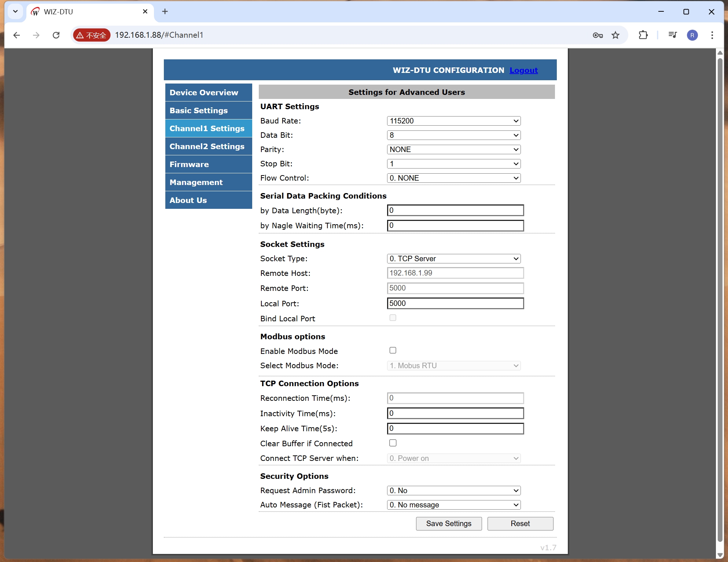Image resolution: width=728 pixels, height=562 pixels.
Task: Enable Modbus Mode checkbox
Action: pyautogui.click(x=393, y=351)
